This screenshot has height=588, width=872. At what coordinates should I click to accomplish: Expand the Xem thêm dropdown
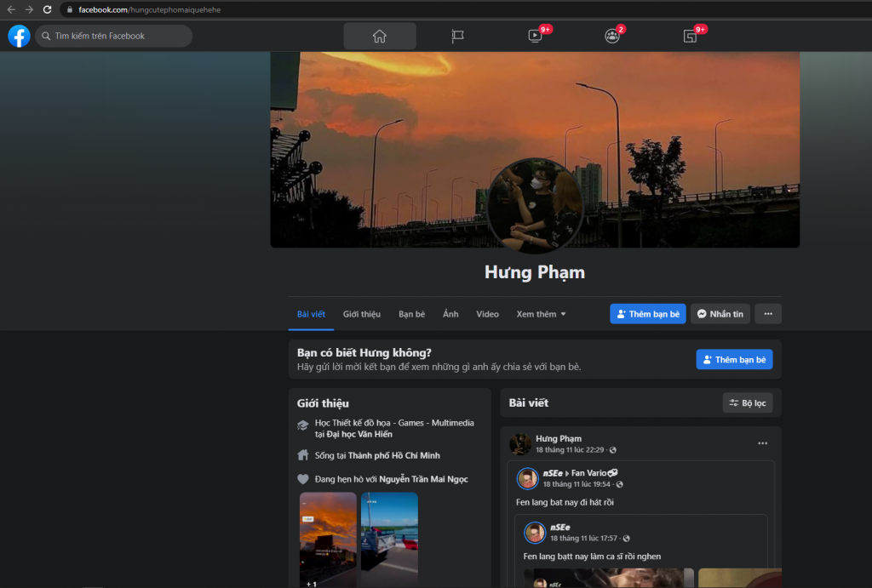541,314
